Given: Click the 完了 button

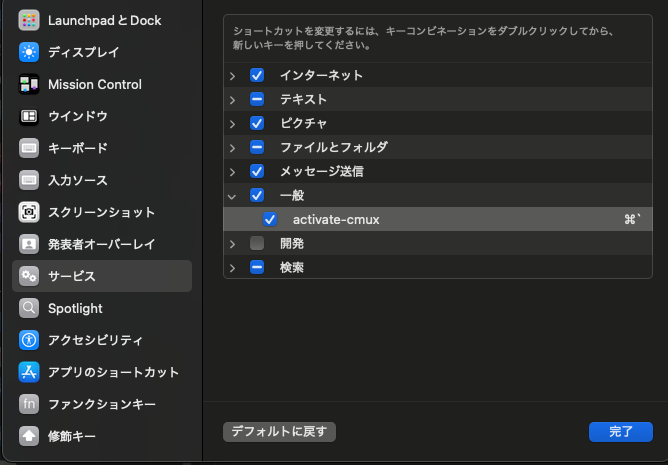Looking at the screenshot, I should tap(621, 432).
